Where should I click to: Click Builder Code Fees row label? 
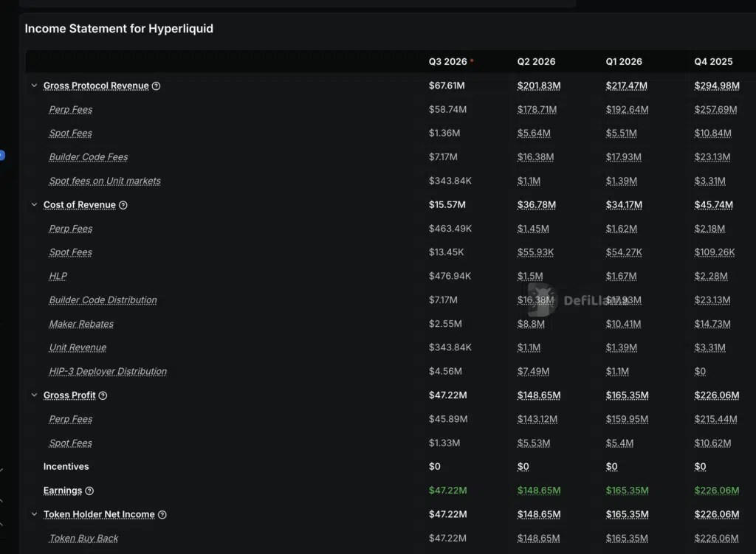[x=89, y=157]
